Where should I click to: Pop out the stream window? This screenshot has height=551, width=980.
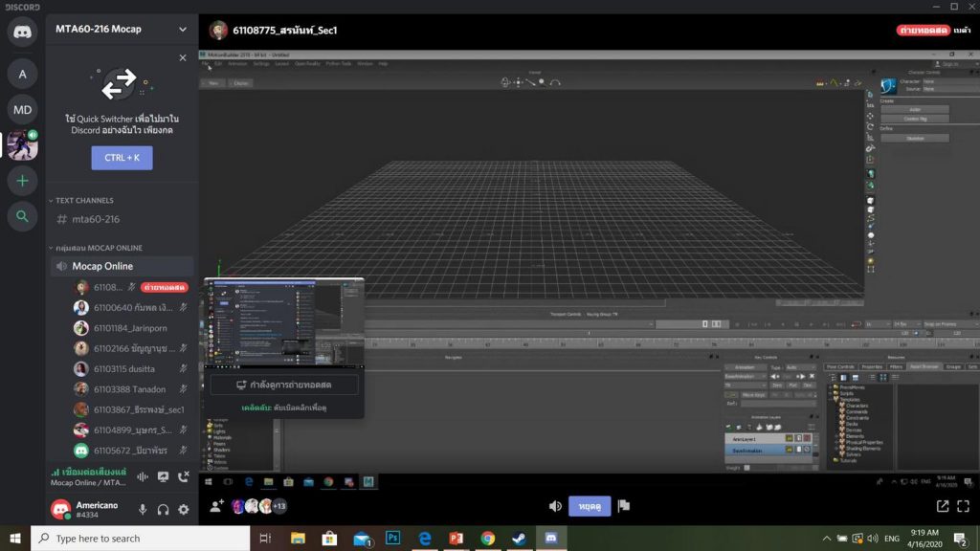point(943,506)
